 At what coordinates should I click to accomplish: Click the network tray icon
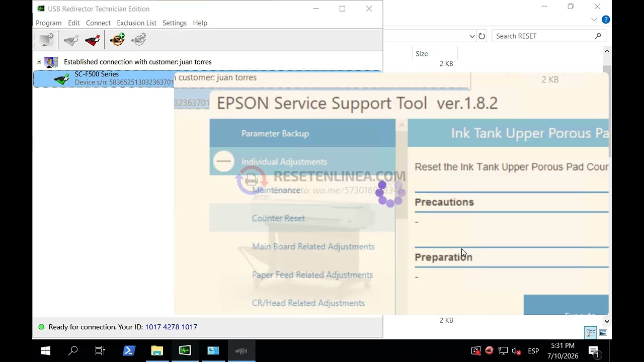click(x=503, y=351)
